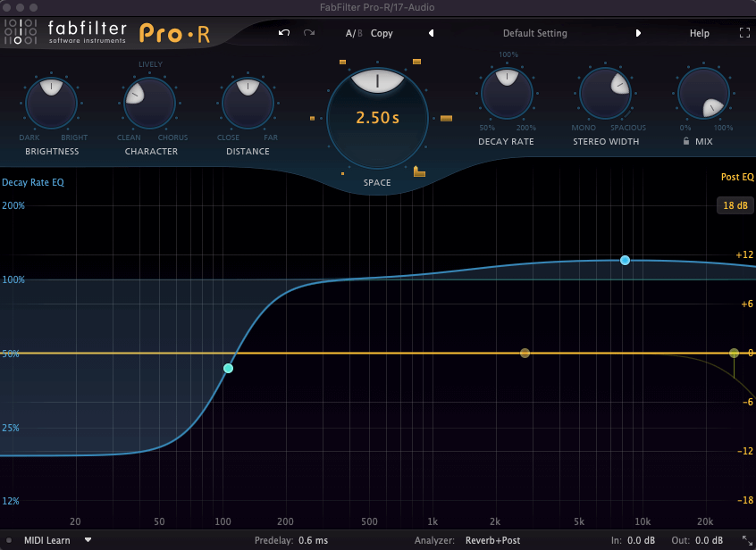
Task: Toggle full screen mode icon
Action: pyautogui.click(x=745, y=33)
